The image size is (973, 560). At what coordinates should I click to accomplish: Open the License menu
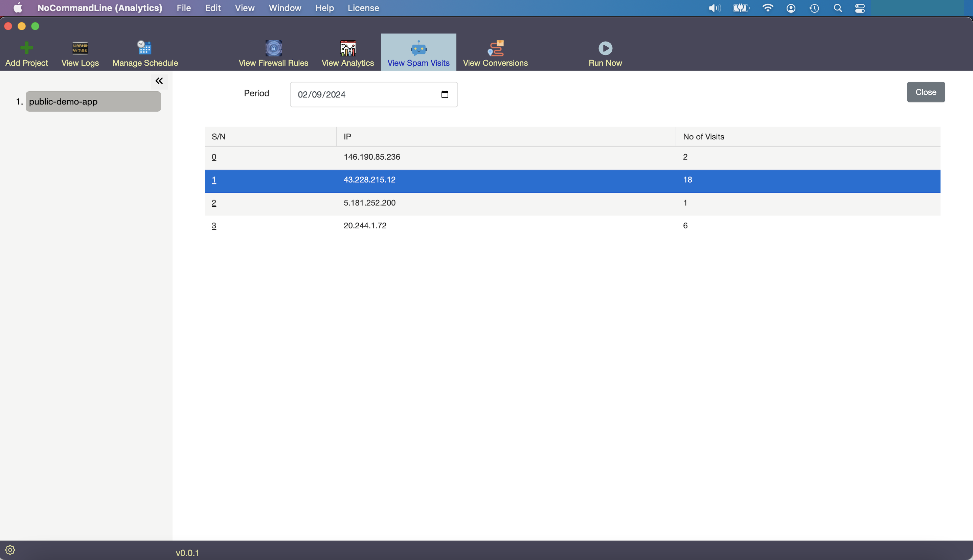point(364,8)
